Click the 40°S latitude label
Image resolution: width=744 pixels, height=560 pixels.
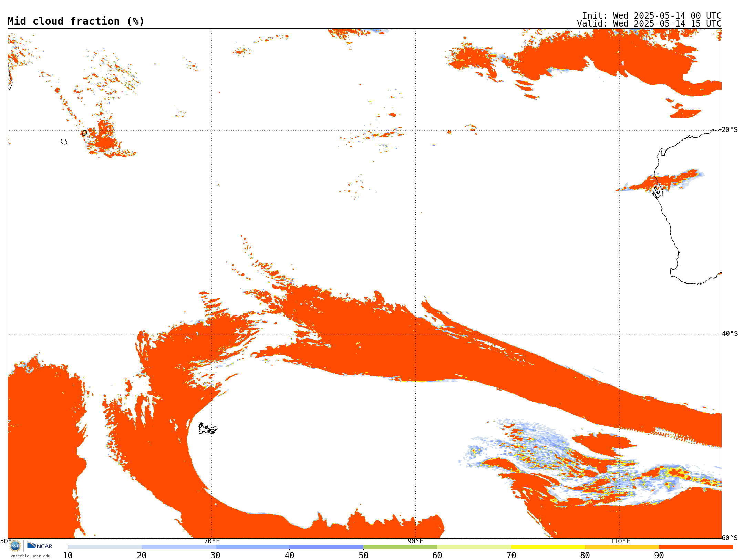730,334
